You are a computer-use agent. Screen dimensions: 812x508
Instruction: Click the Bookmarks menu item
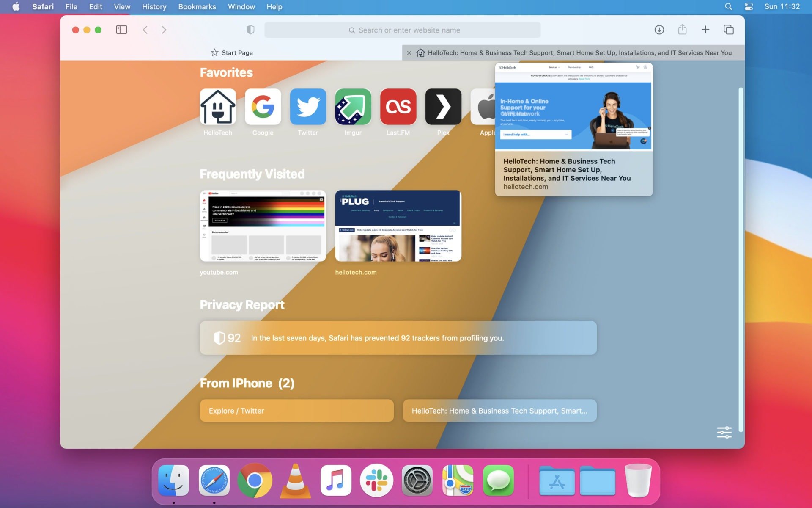[197, 6]
